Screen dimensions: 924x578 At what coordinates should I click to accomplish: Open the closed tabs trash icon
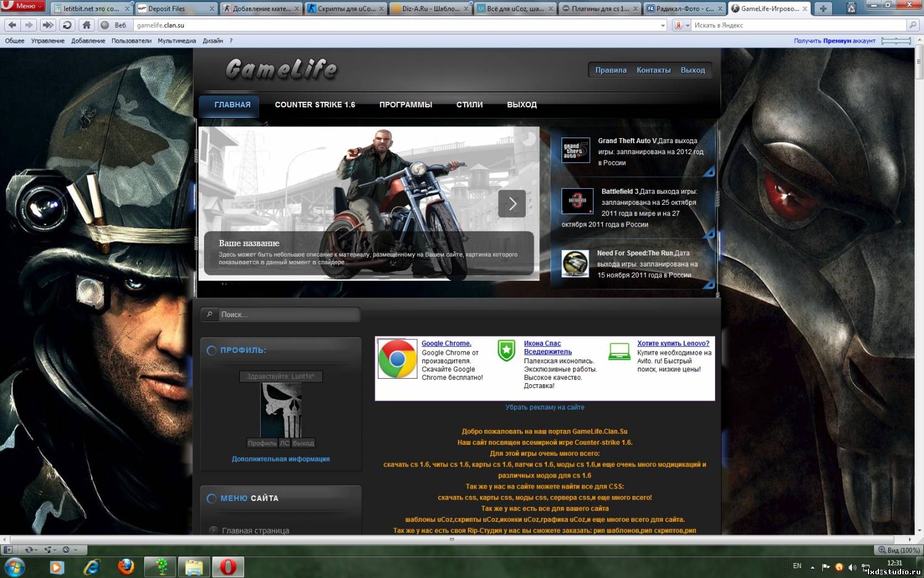tap(851, 9)
